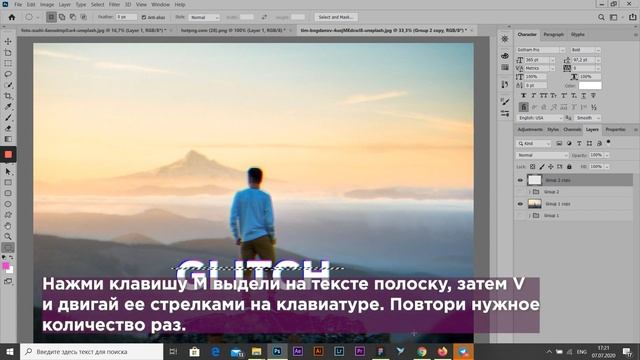Select the Lasso tool

pyautogui.click(x=8, y=74)
